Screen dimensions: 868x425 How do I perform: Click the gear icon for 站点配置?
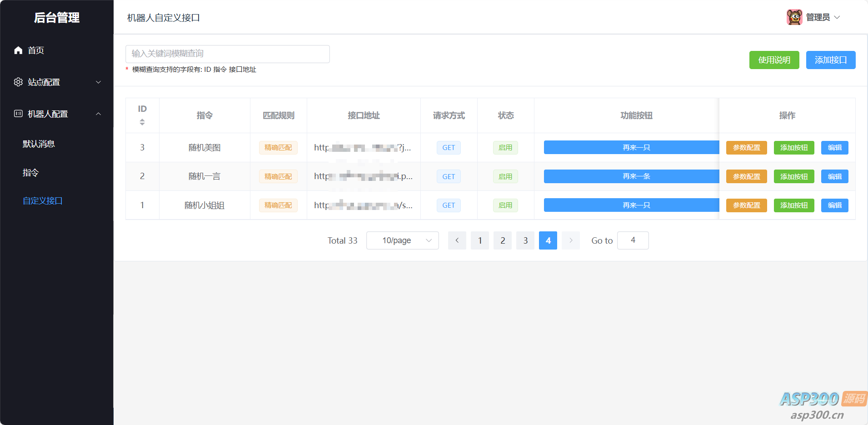click(x=18, y=82)
